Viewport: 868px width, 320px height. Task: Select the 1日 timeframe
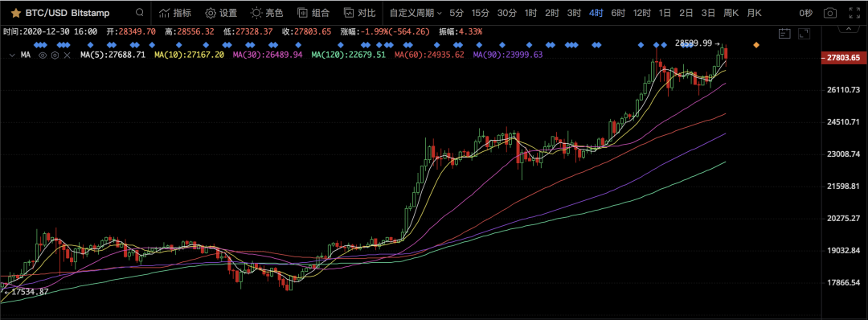click(665, 13)
